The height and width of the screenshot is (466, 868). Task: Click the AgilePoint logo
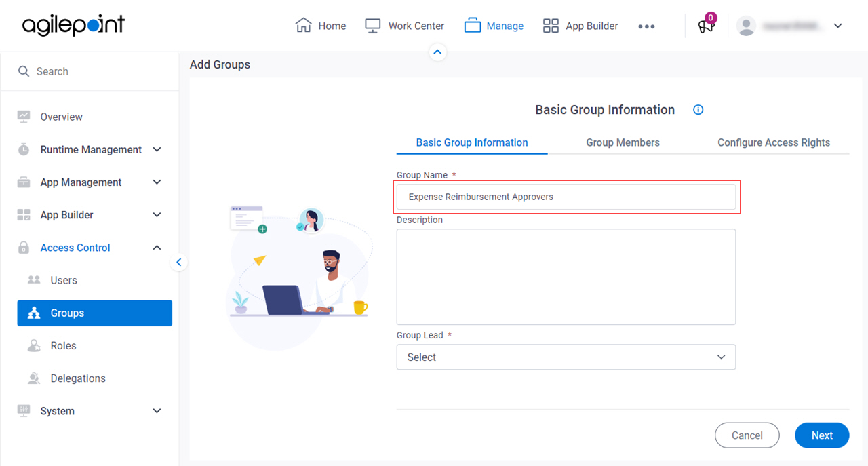click(73, 26)
